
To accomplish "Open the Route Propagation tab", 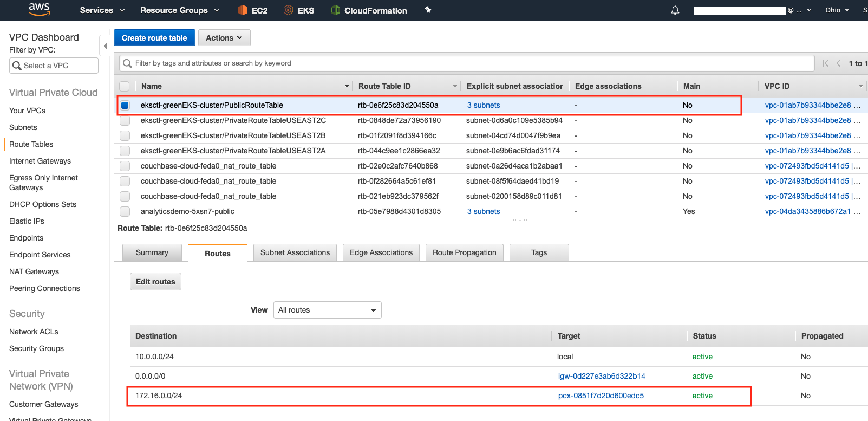I will 464,252.
